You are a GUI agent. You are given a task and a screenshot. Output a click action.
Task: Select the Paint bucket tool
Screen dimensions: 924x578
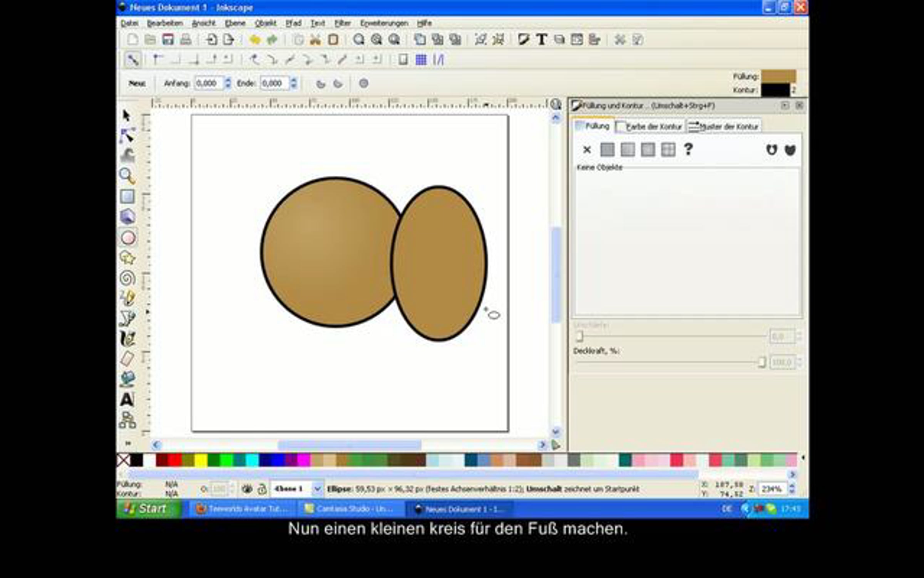(x=127, y=379)
